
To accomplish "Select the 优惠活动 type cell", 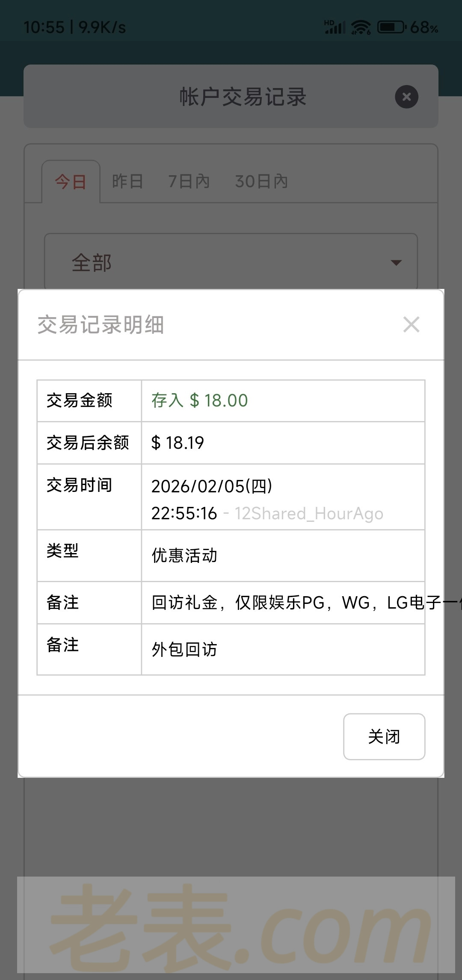I will point(184,556).
